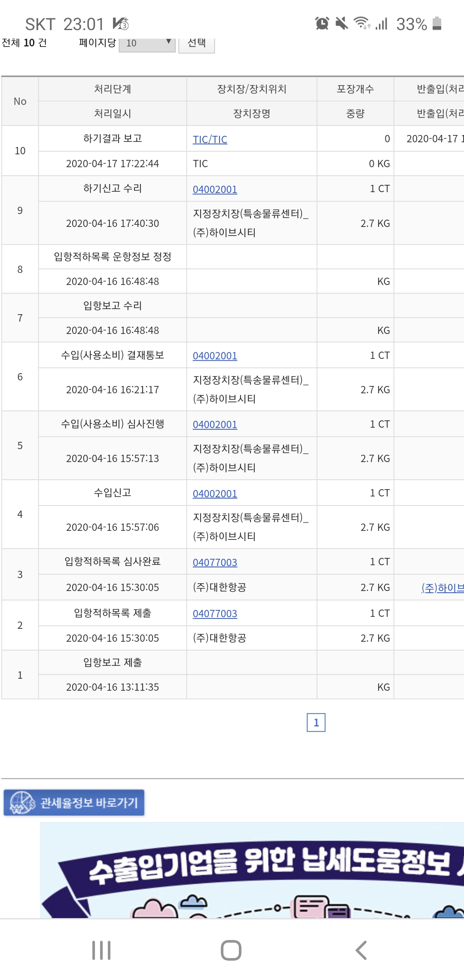Open 04077003 link in 입항적하목록 심사완료 row
The image size is (464, 980).
(x=215, y=562)
